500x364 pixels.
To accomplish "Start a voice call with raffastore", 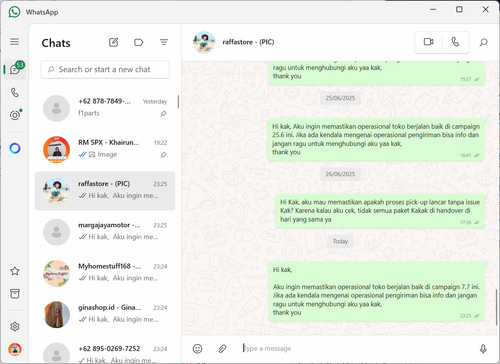I will click(x=455, y=42).
